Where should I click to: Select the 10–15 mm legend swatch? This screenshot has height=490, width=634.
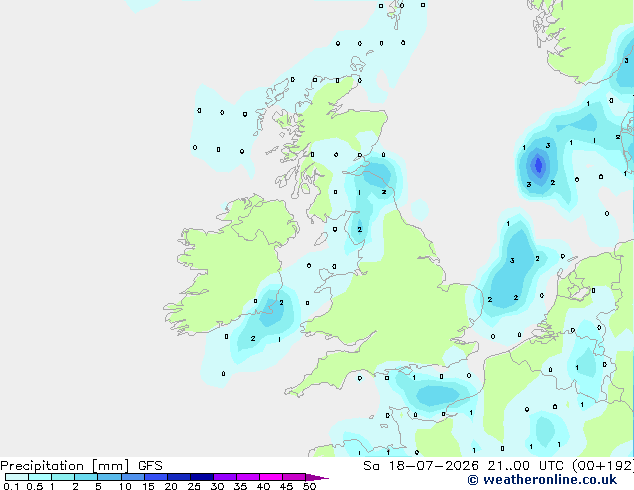132,477
